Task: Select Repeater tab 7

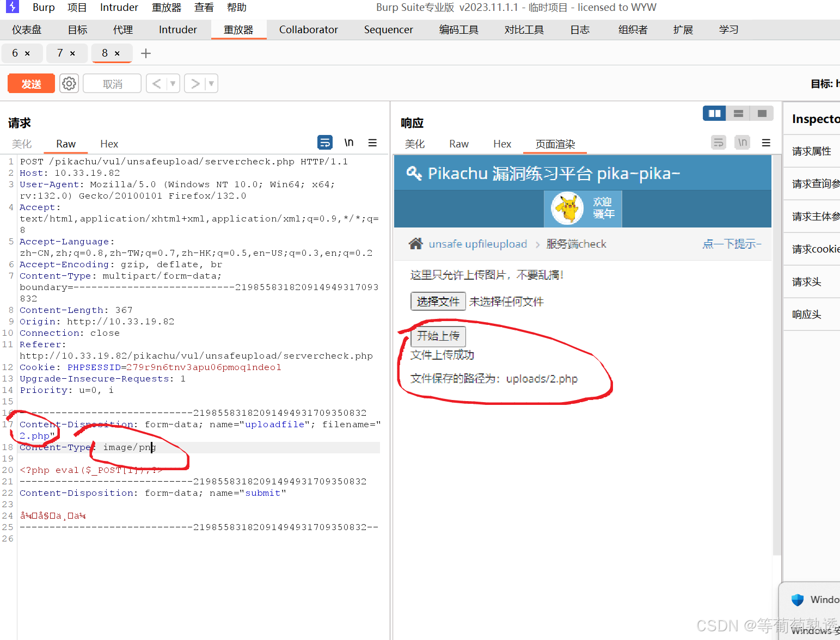Action: pos(60,53)
